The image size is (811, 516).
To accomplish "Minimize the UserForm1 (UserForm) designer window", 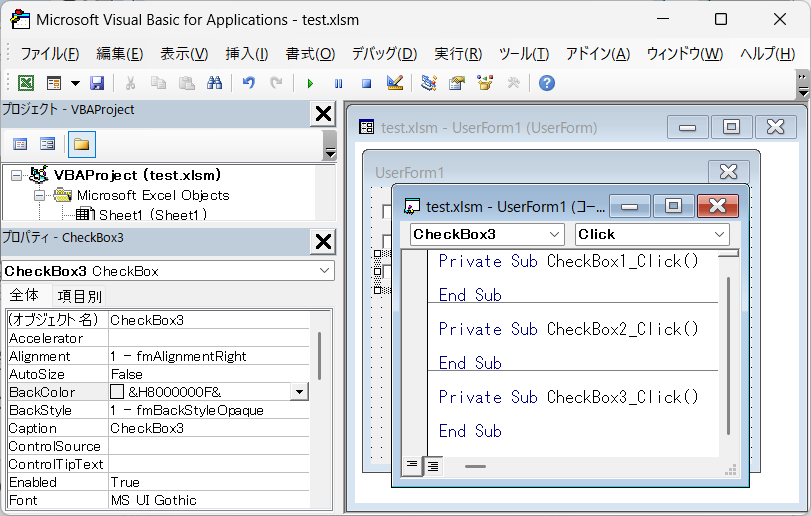I will (x=687, y=127).
